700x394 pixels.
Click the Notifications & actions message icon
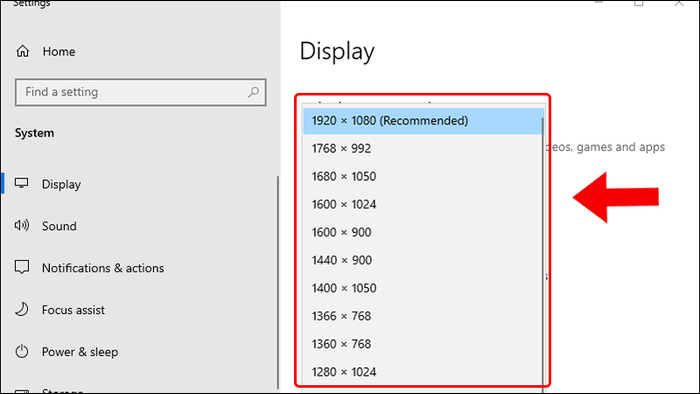coord(21,267)
